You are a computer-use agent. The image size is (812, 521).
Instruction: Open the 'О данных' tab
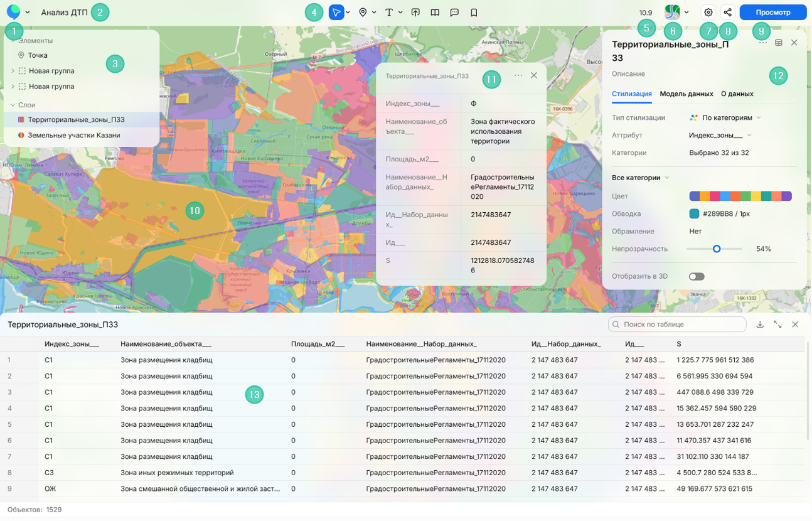click(737, 94)
